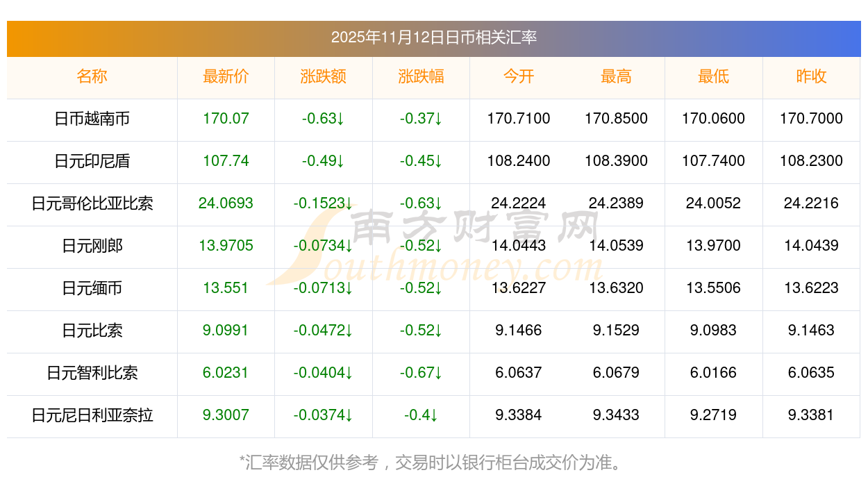
Task: Select the 日元智利比索 row label
Action: pyautogui.click(x=92, y=373)
